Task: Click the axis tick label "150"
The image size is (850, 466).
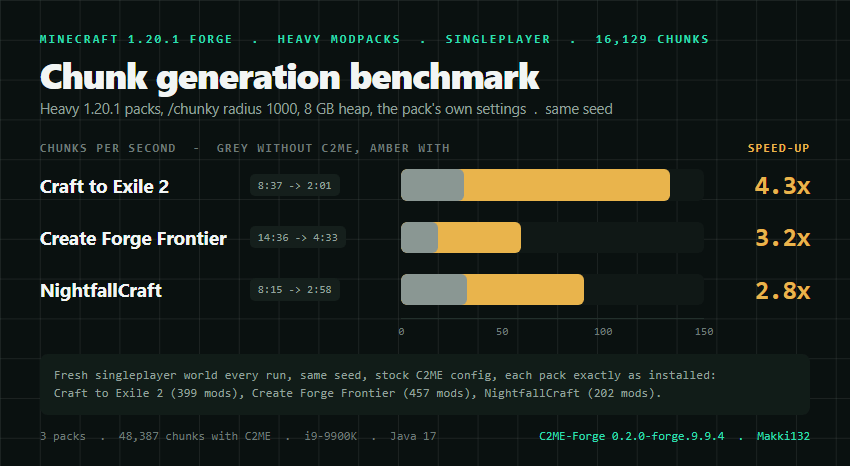Action: (x=704, y=332)
